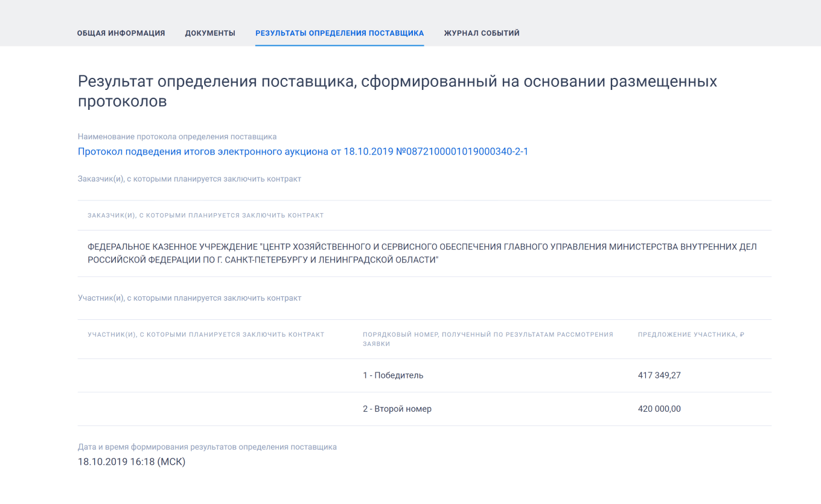The width and height of the screenshot is (821, 504).
Task: Click the timestamp "18.10.2019 16:18 (МСК)"
Action: click(x=132, y=462)
